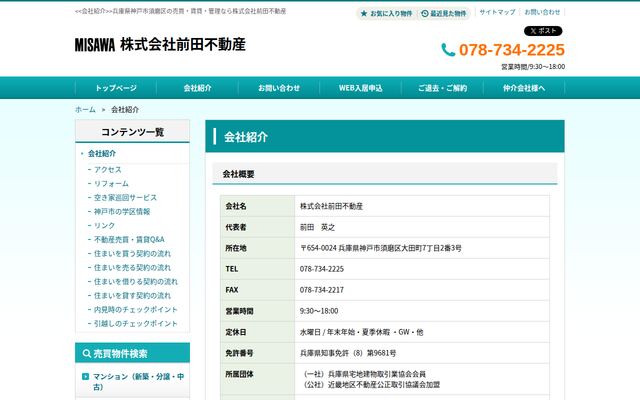Click the ホーム breadcrumb link

click(85, 109)
